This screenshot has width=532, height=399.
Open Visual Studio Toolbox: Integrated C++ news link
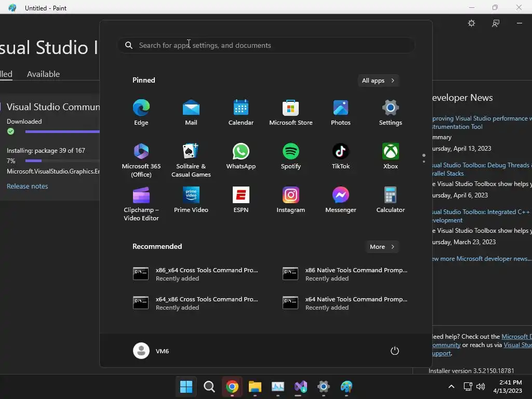[x=482, y=216]
